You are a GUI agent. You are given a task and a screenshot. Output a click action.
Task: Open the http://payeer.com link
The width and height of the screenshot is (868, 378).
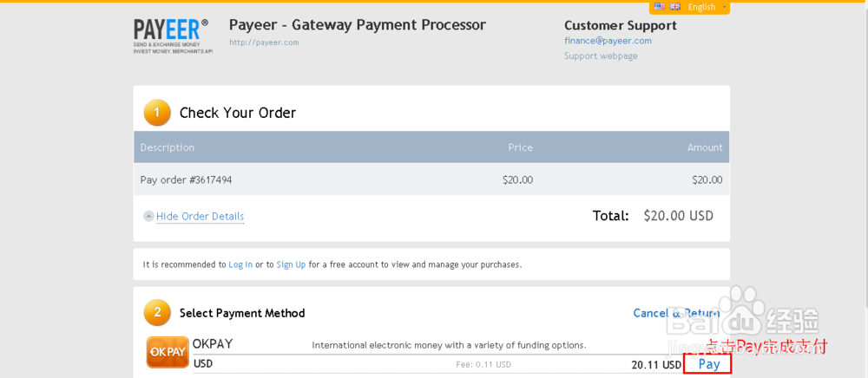tap(264, 42)
